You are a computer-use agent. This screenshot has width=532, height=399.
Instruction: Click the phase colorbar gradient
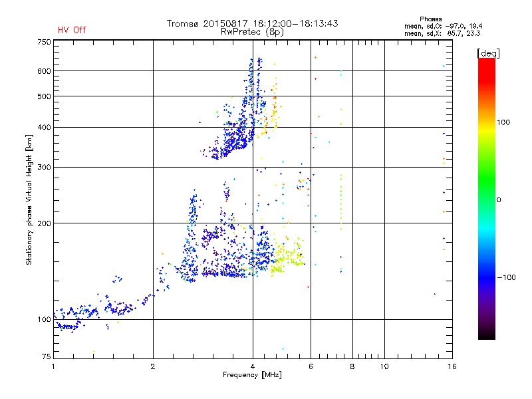(x=487, y=198)
